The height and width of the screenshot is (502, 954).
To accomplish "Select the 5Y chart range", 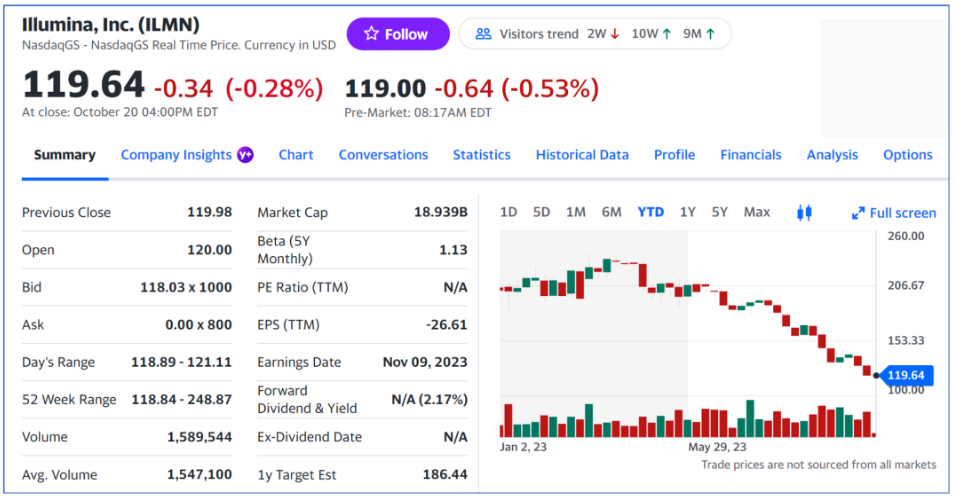I will click(x=720, y=212).
